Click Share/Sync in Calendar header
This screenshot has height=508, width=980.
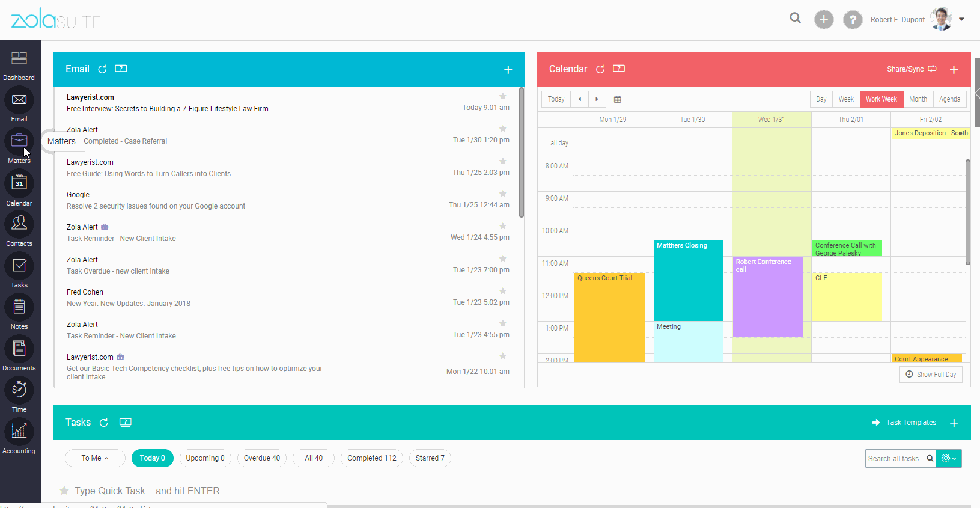(x=912, y=69)
